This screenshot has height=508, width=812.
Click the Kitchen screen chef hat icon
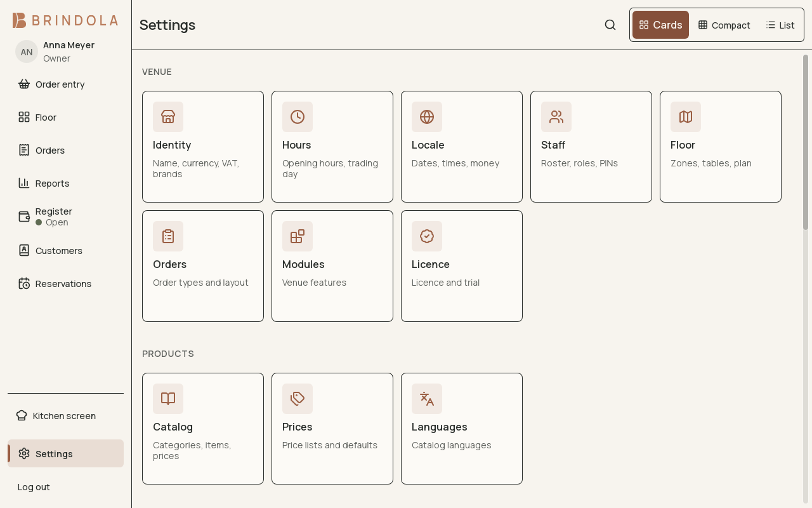click(22, 415)
